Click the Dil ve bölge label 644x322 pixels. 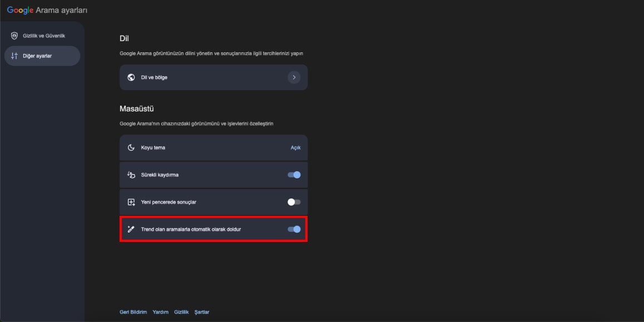click(x=154, y=77)
